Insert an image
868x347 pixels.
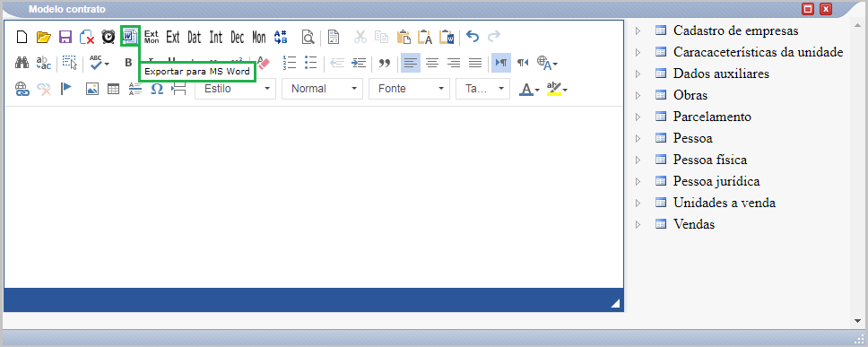(x=91, y=89)
